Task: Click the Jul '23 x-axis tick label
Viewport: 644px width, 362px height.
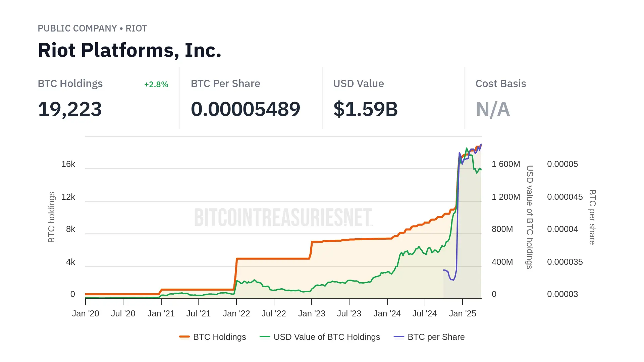Action: tap(349, 313)
